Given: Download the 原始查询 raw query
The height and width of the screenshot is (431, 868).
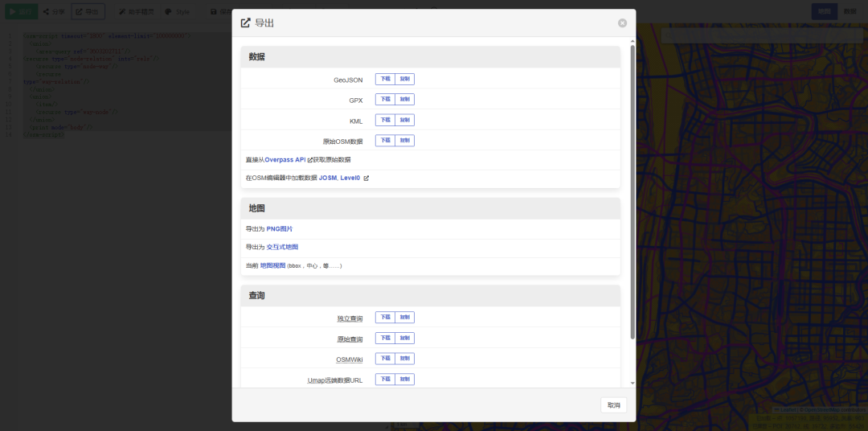Looking at the screenshot, I should [x=385, y=338].
